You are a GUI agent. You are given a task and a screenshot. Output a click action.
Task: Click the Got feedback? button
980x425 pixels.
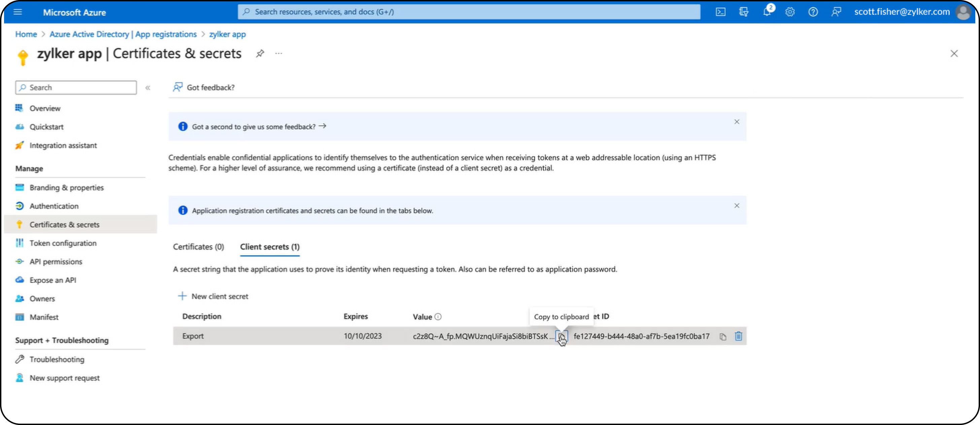click(x=204, y=88)
